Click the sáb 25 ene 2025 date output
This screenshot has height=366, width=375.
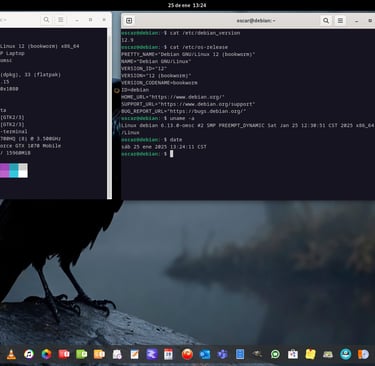[x=164, y=147]
